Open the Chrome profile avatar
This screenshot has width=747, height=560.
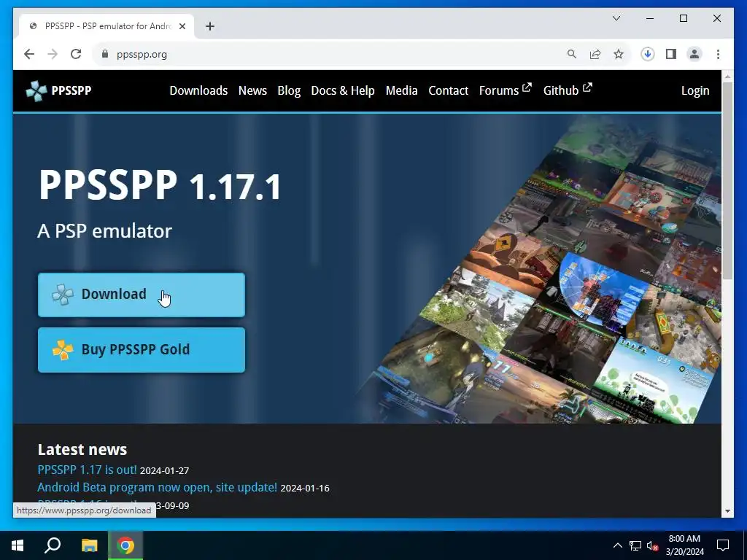click(694, 54)
